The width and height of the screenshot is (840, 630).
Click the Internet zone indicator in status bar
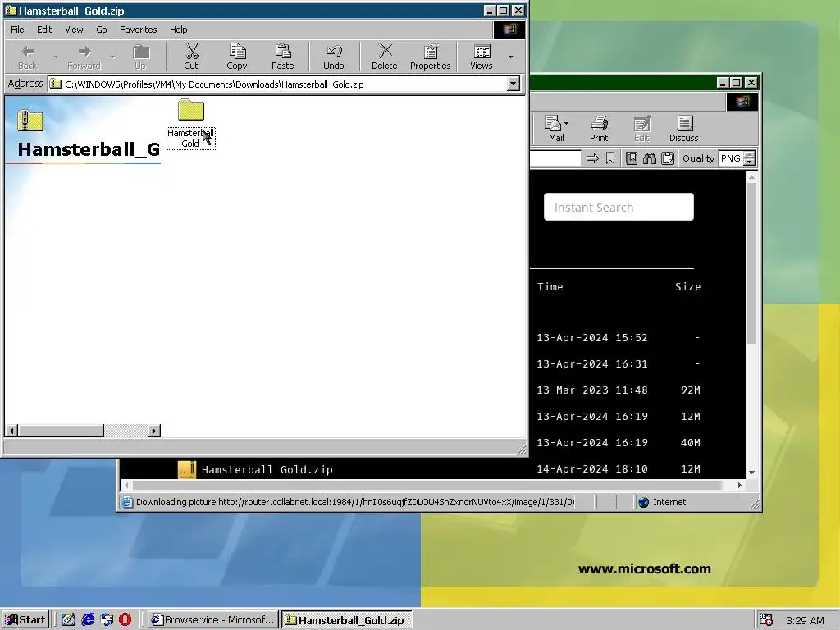(x=662, y=502)
